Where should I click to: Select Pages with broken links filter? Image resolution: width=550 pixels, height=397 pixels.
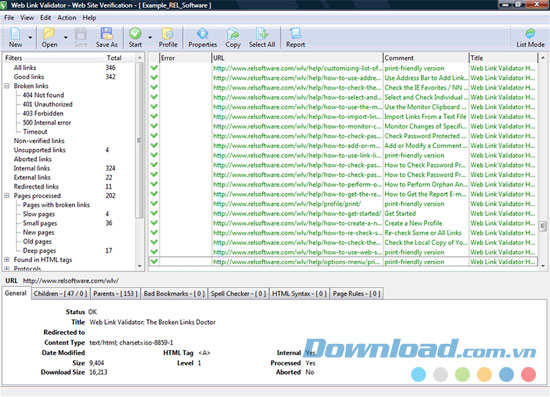click(56, 205)
